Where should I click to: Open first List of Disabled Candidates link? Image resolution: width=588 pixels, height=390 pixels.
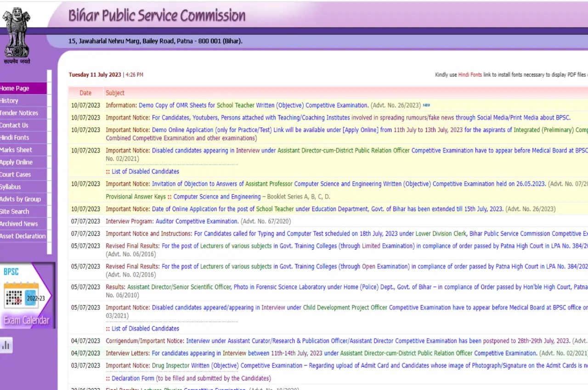145,172
